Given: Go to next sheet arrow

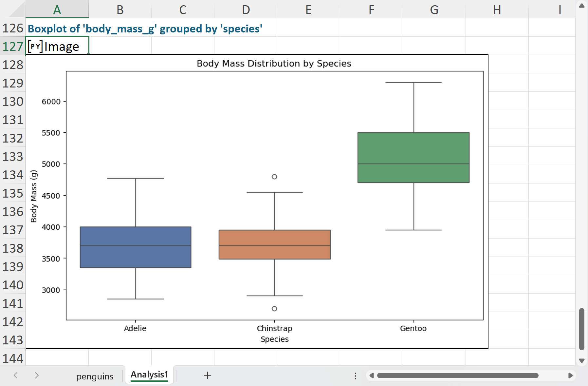Looking at the screenshot, I should (37, 376).
